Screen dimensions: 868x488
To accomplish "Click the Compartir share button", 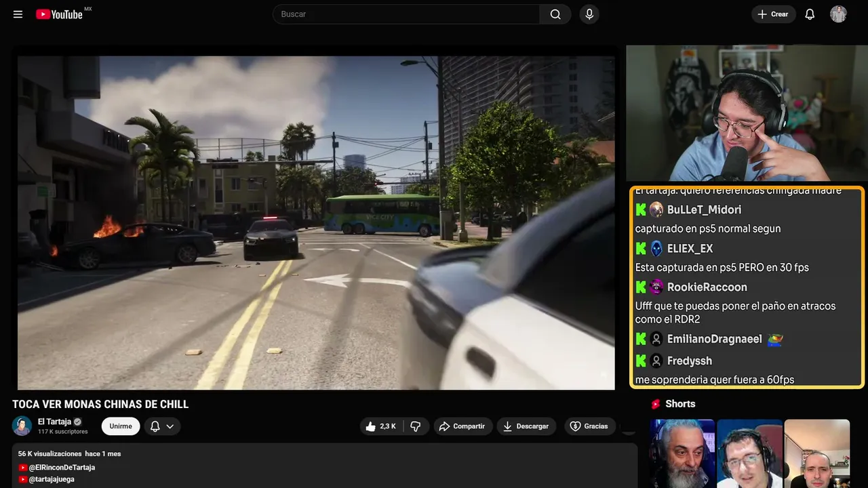I will pyautogui.click(x=463, y=426).
